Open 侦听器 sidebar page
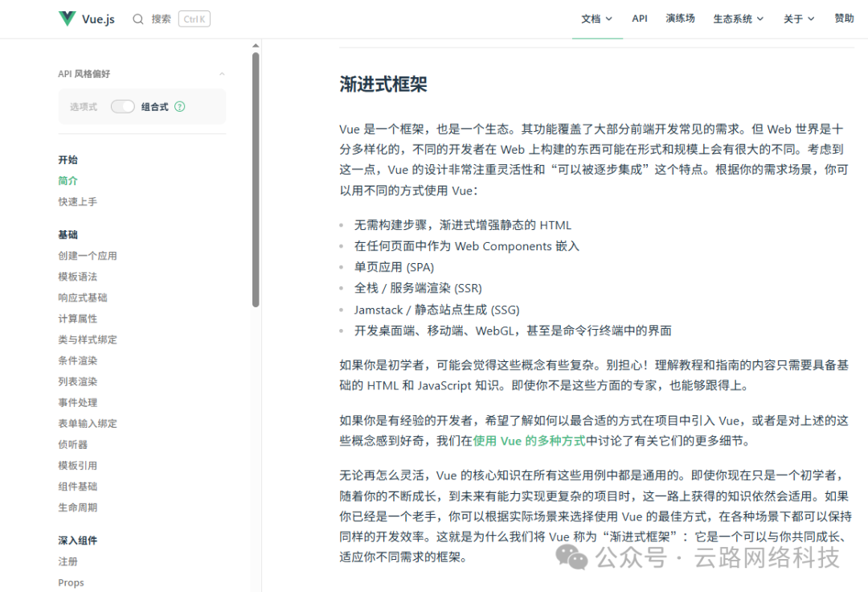 point(72,445)
